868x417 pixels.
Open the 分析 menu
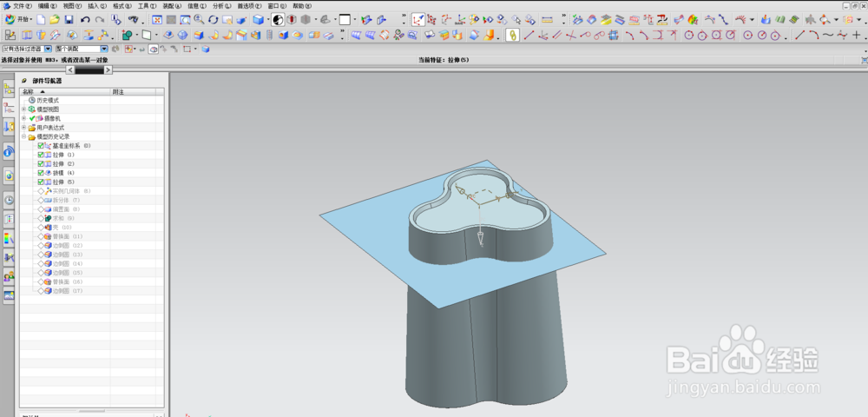pos(221,5)
